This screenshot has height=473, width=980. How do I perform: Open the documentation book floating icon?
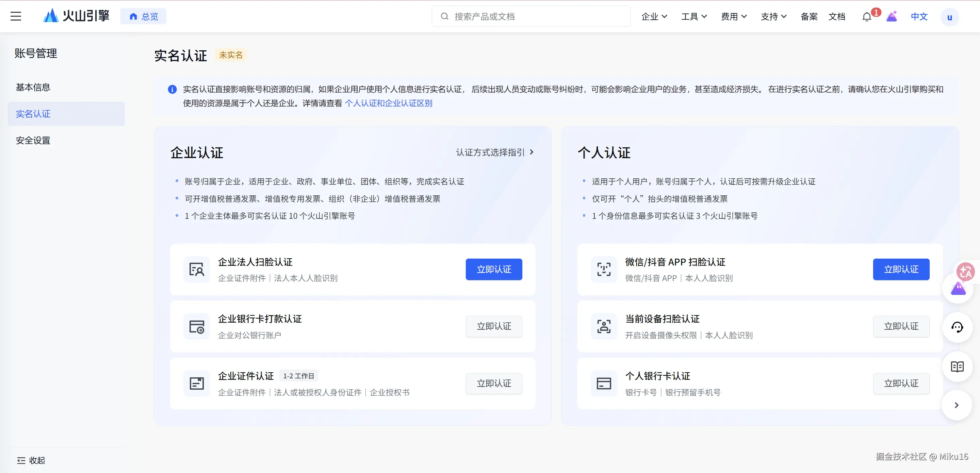tap(957, 367)
